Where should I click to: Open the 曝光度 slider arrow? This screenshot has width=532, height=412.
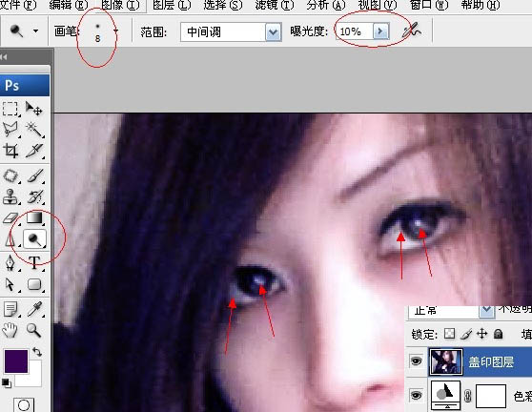[380, 31]
